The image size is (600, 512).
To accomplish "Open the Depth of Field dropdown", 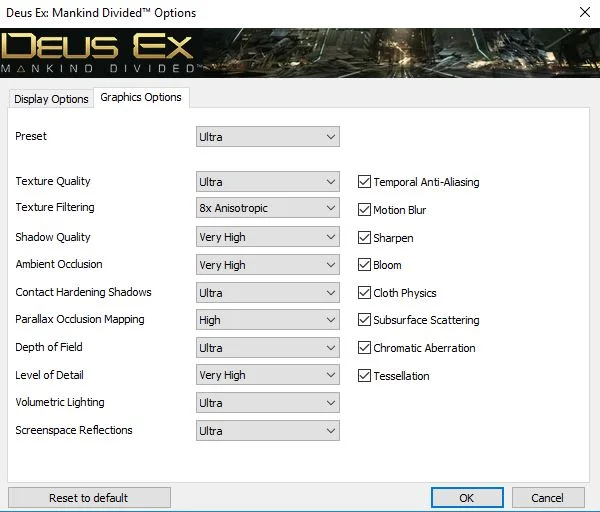I will [x=267, y=347].
